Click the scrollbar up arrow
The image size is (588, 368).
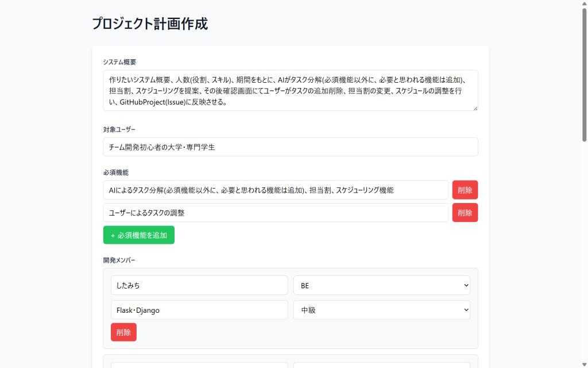click(584, 4)
